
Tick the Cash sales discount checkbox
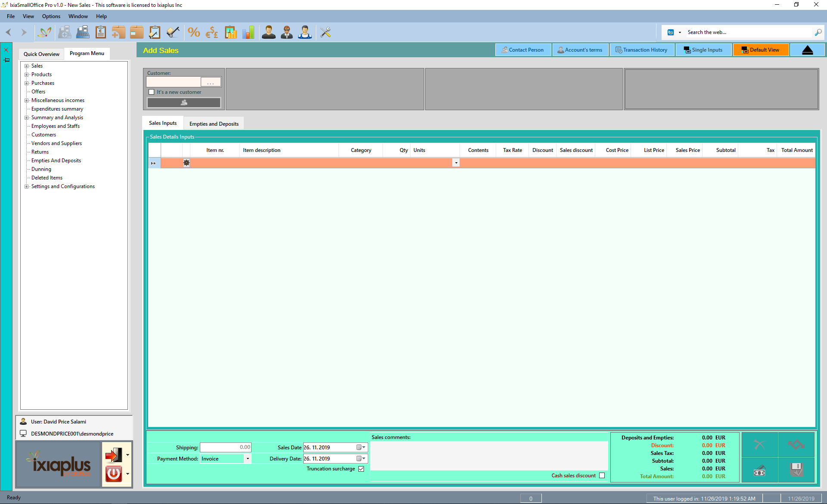tap(602, 476)
